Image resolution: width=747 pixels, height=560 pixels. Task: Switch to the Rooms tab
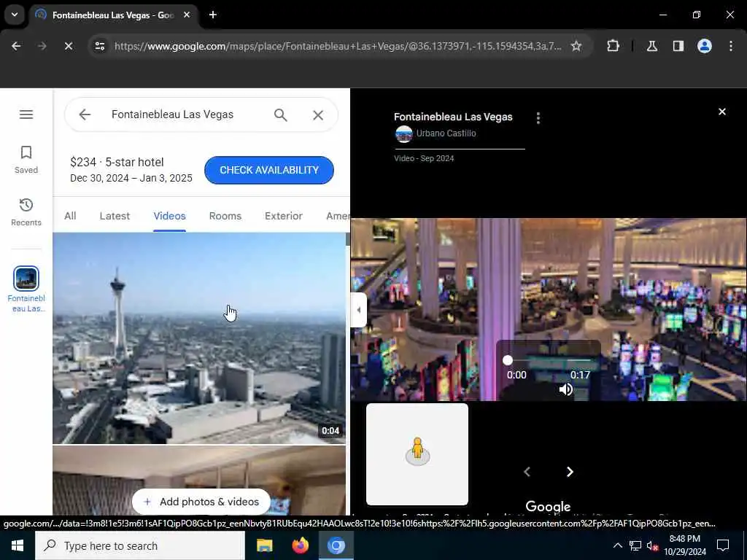pos(225,216)
